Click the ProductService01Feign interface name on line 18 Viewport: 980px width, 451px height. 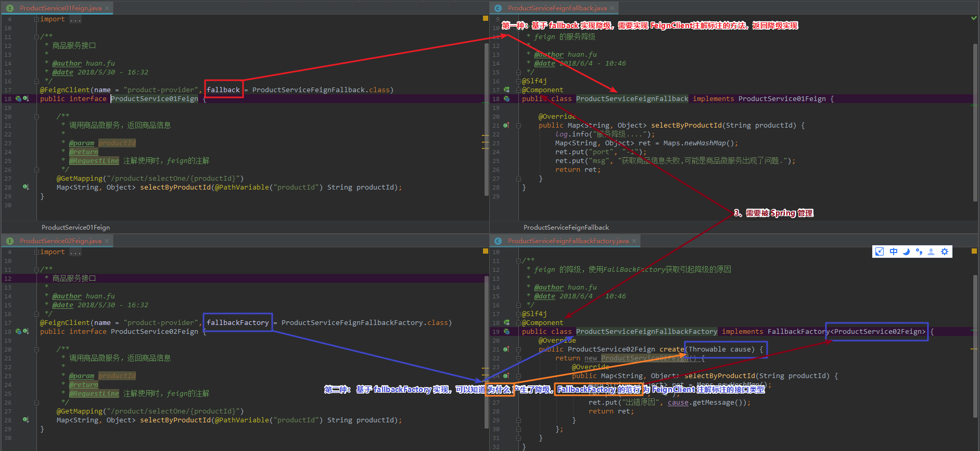click(x=155, y=98)
